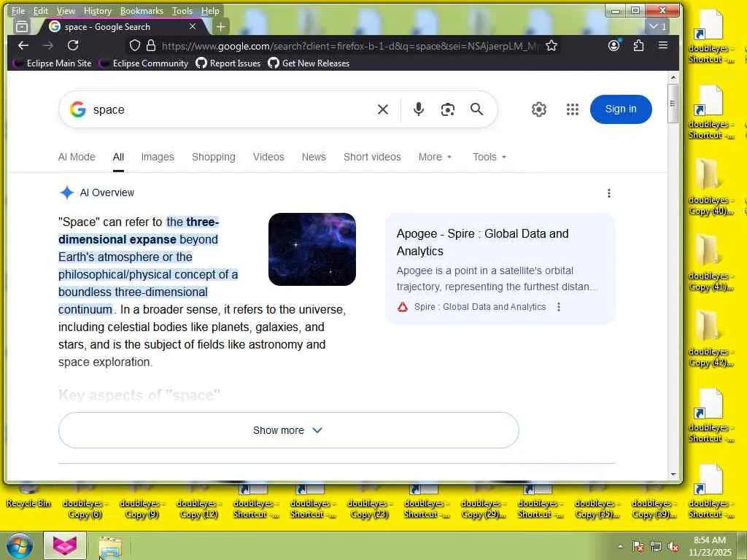Select the doubleyes - Copy (40) desktop folder
Viewport: 747px width, 560px height.
(711, 187)
